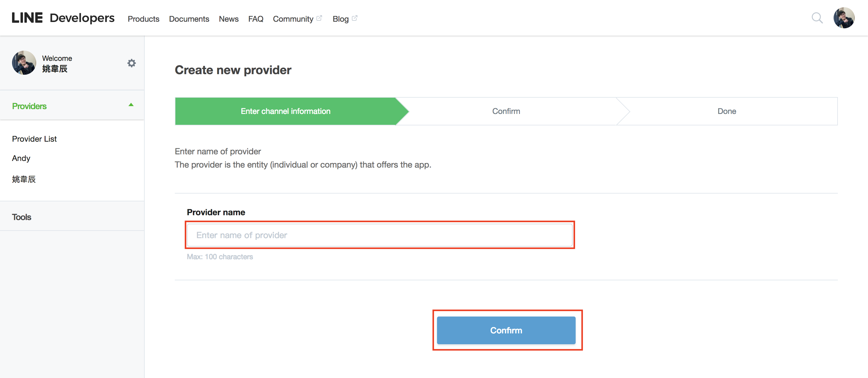Focus the Provider name input field
This screenshot has height=378, width=868.
(380, 235)
